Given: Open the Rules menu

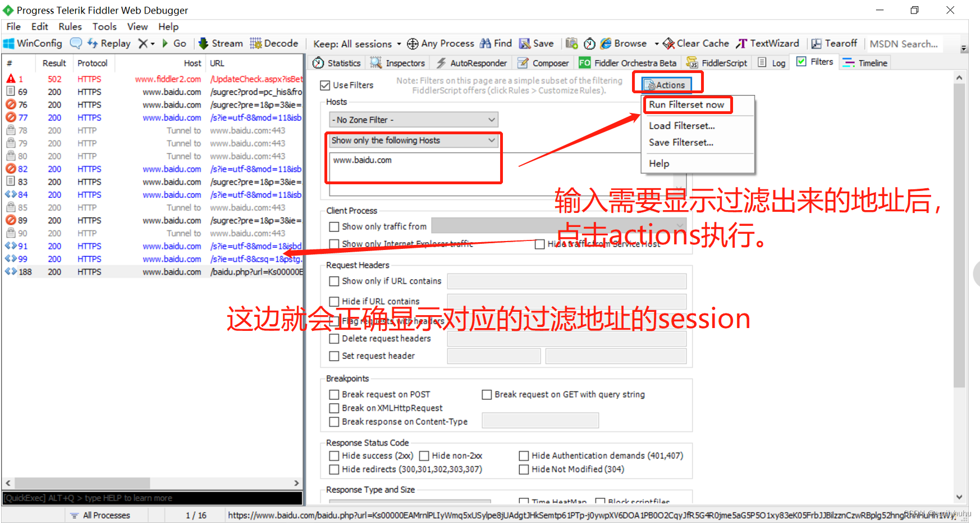Looking at the screenshot, I should pos(70,26).
